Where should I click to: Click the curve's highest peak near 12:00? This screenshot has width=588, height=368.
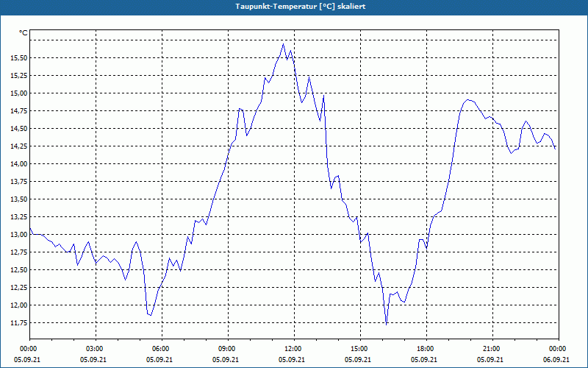(283, 44)
